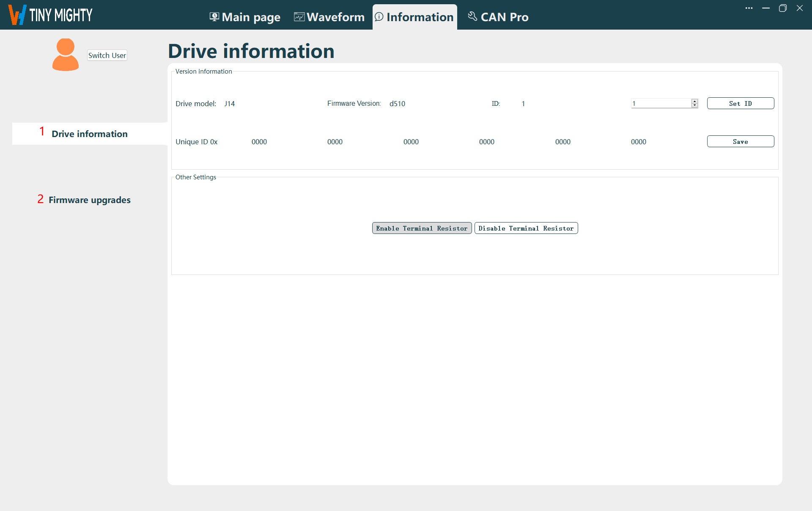Screen dimensions: 812x511
Task: Switch to the CAN Pro tab
Action: click(x=504, y=17)
